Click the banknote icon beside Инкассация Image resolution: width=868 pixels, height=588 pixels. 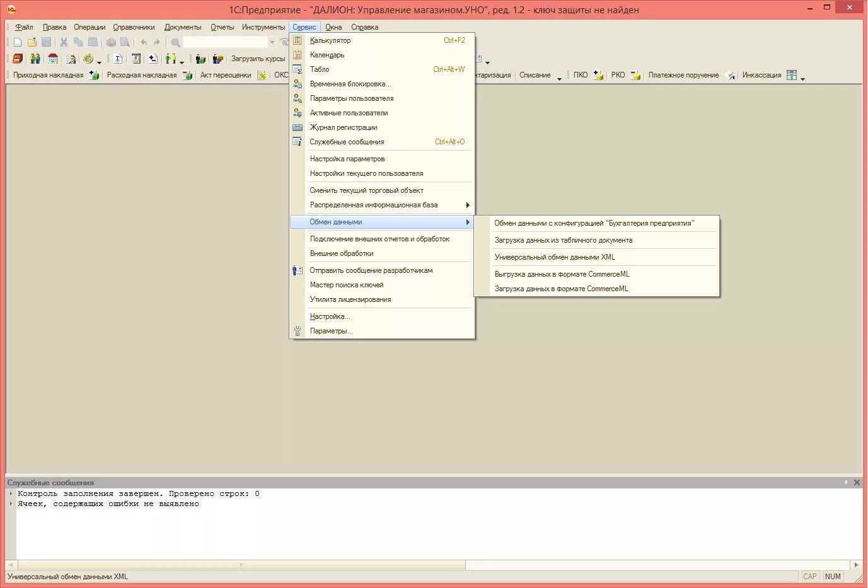click(792, 75)
